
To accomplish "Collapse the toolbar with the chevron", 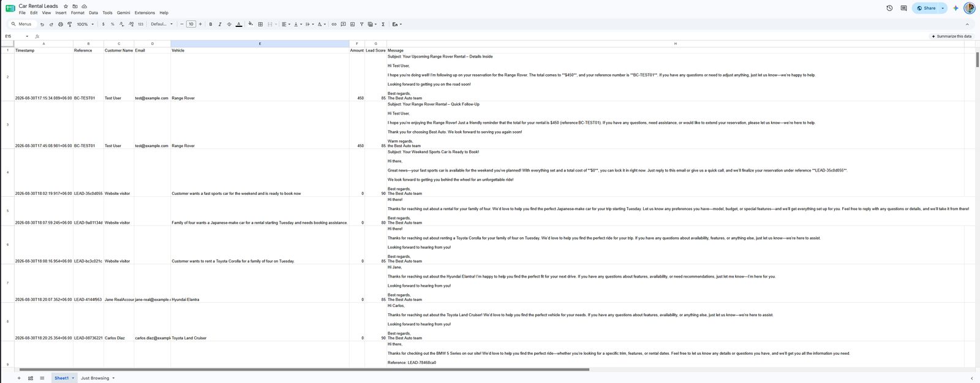I will tap(967, 25).
